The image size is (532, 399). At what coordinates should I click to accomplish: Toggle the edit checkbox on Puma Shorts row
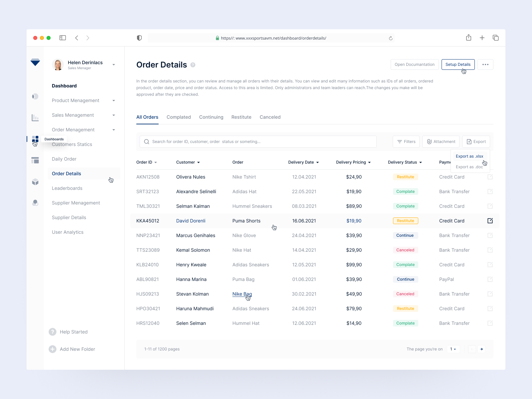[x=490, y=220]
